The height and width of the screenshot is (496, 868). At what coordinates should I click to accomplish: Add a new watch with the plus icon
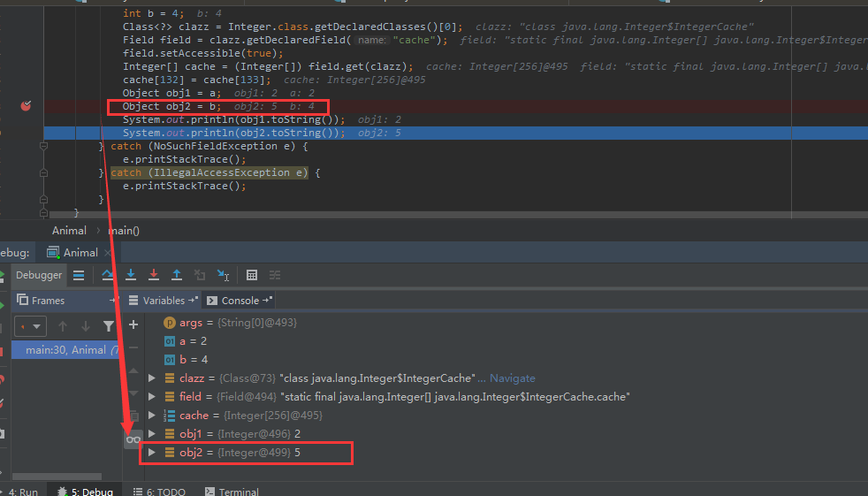pos(133,324)
